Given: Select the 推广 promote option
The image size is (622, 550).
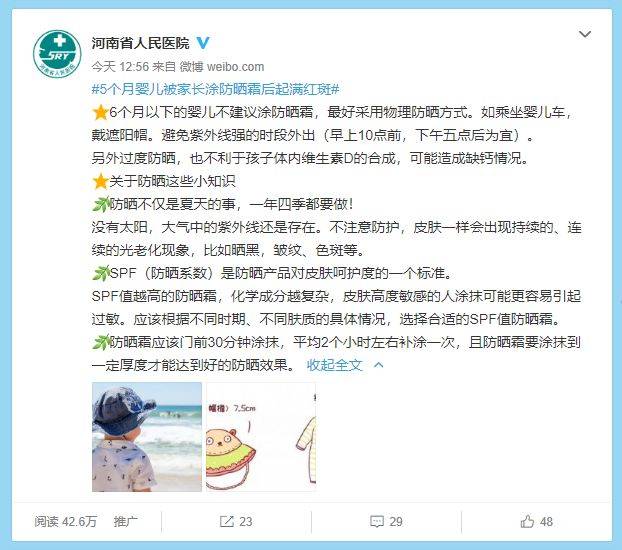Looking at the screenshot, I should pyautogui.click(x=125, y=521).
